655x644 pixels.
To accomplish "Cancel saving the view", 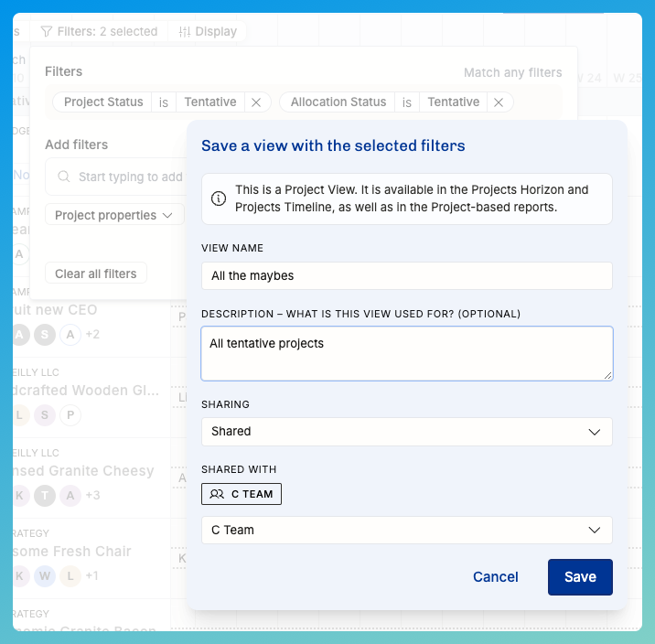I will 496,577.
